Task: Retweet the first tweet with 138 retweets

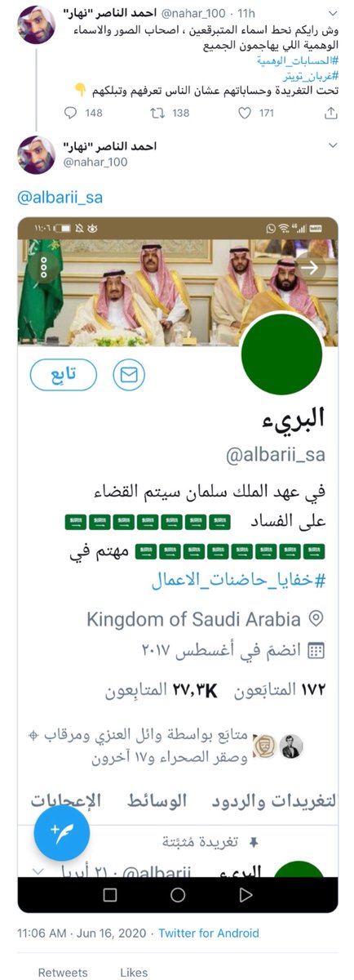Action: point(158,114)
